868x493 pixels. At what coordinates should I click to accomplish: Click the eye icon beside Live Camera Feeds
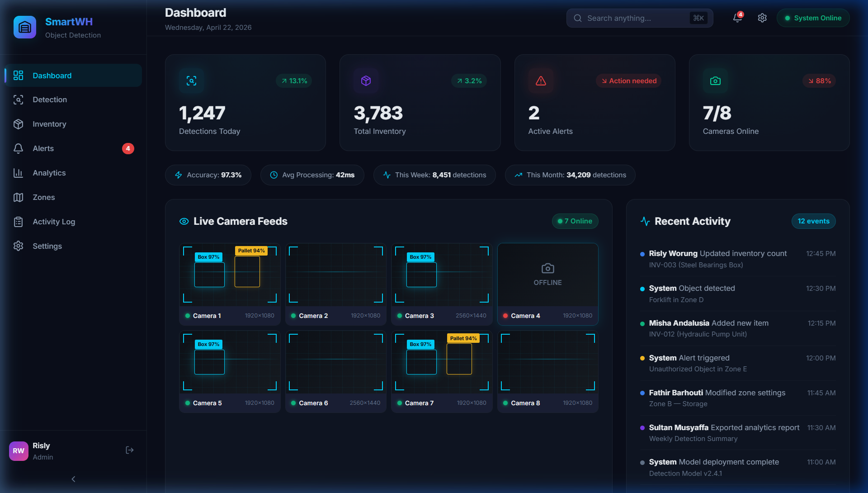tap(184, 221)
